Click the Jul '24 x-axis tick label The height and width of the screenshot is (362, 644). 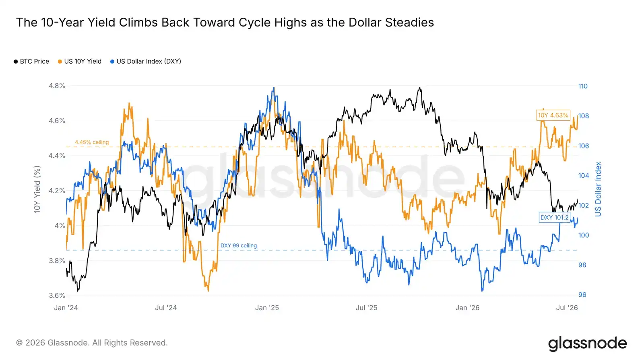tap(166, 308)
